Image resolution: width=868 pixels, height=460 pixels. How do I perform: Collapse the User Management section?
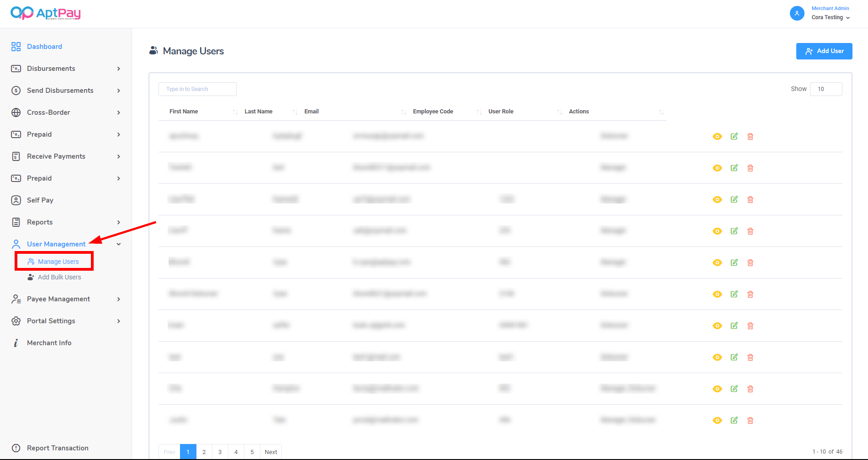click(x=119, y=244)
